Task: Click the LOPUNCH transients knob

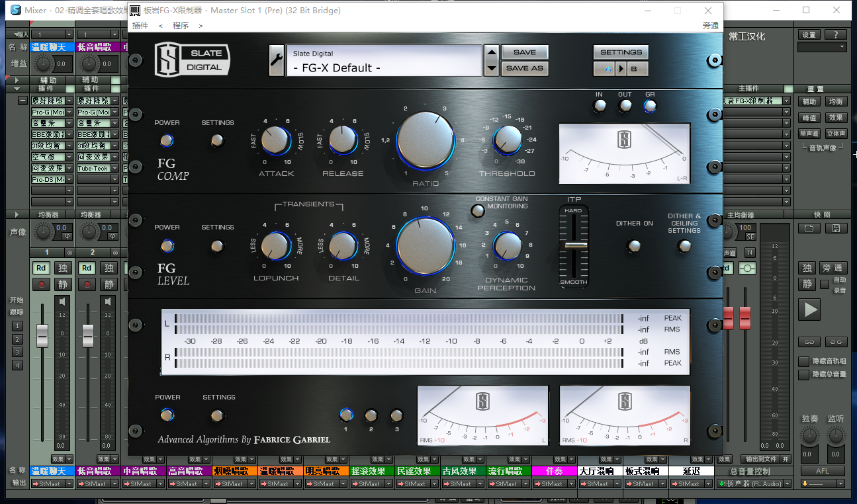Action: (x=276, y=246)
